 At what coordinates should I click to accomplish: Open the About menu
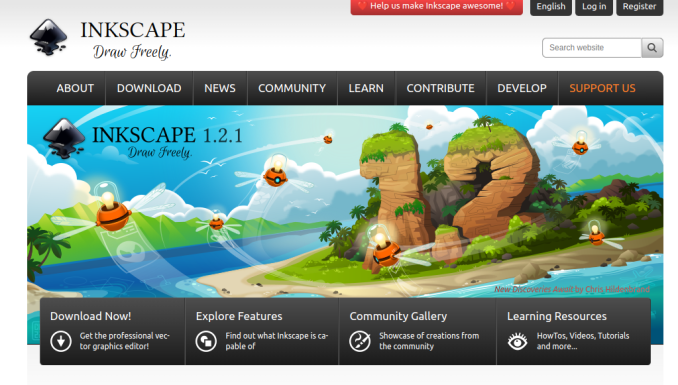pyautogui.click(x=75, y=88)
